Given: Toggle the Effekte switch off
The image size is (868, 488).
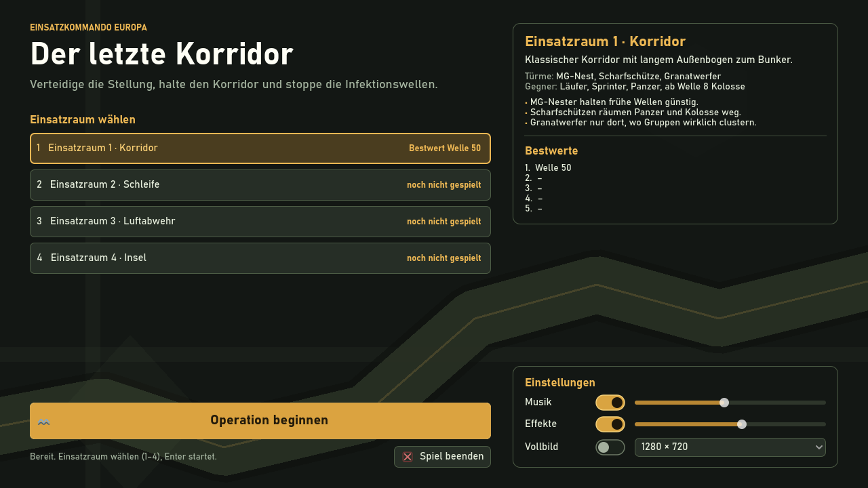Looking at the screenshot, I should tap(610, 424).
